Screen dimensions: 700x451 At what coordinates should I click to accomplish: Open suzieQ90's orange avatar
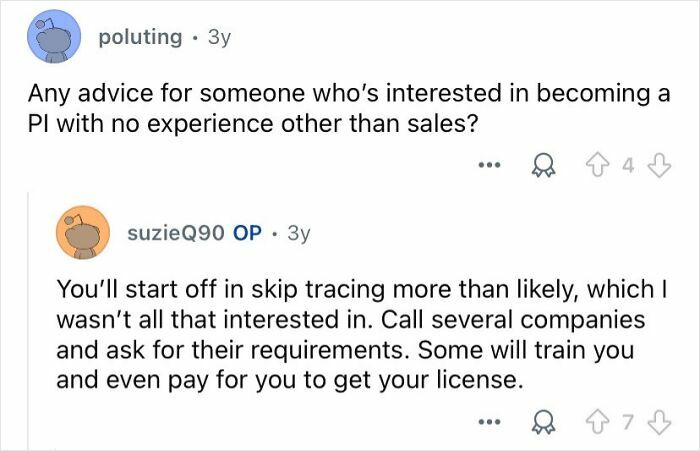tap(83, 232)
